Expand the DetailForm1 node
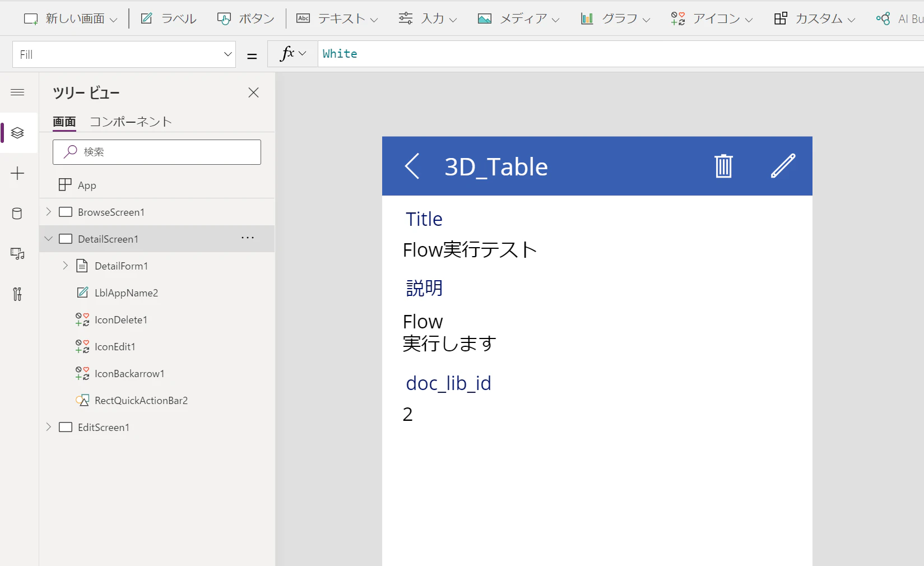Image resolution: width=924 pixels, height=566 pixels. click(65, 266)
